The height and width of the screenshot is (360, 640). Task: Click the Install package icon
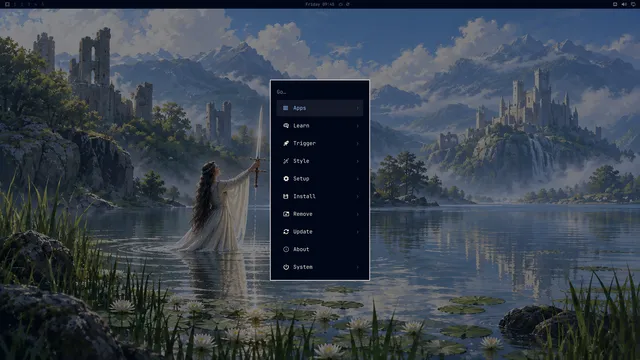coord(286,196)
